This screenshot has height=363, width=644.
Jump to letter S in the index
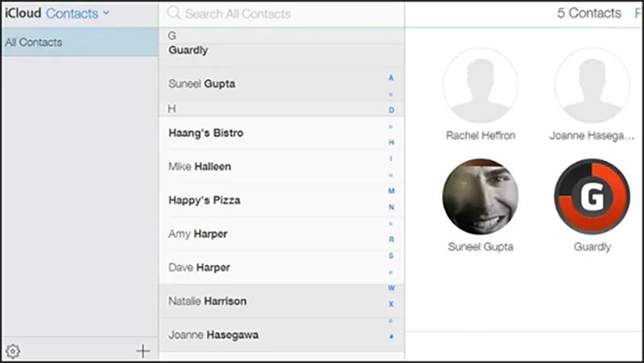391,256
